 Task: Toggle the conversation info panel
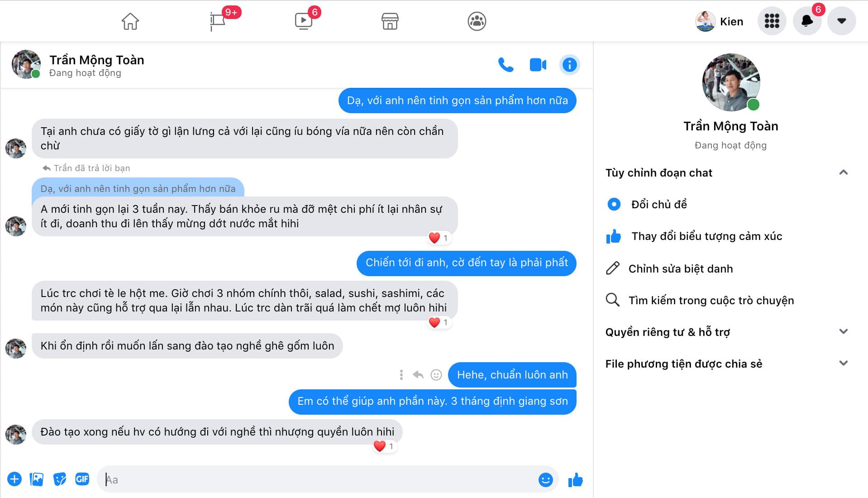click(x=569, y=65)
